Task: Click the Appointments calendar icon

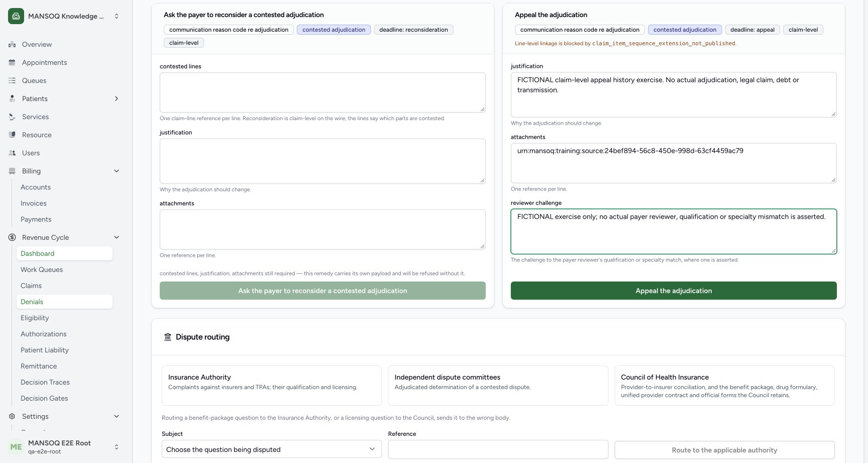Action: pos(12,62)
